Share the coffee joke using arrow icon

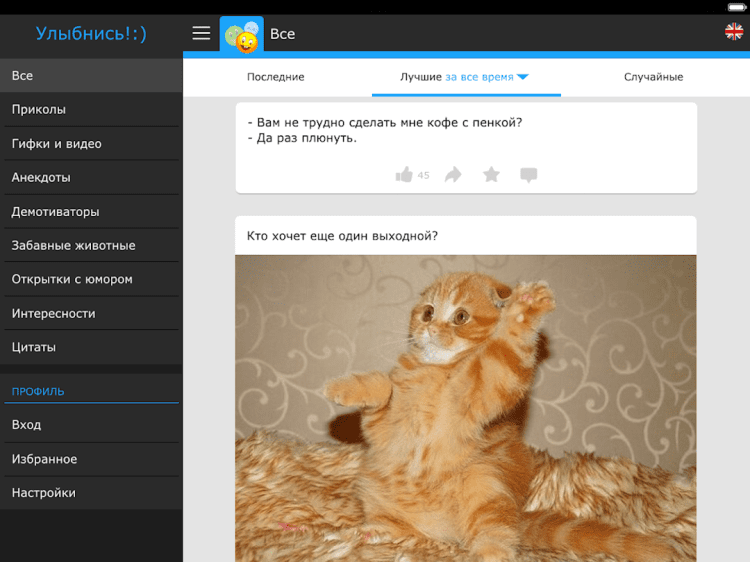click(453, 175)
